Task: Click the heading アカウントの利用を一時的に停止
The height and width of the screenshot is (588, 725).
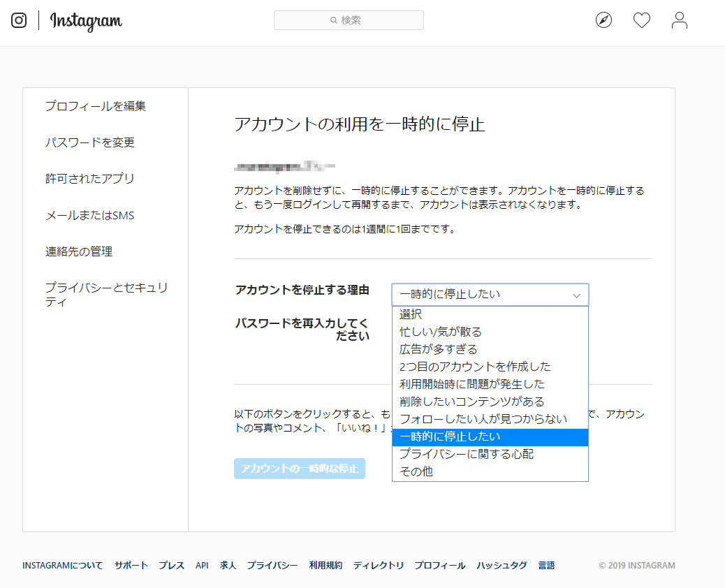Action: [x=360, y=124]
